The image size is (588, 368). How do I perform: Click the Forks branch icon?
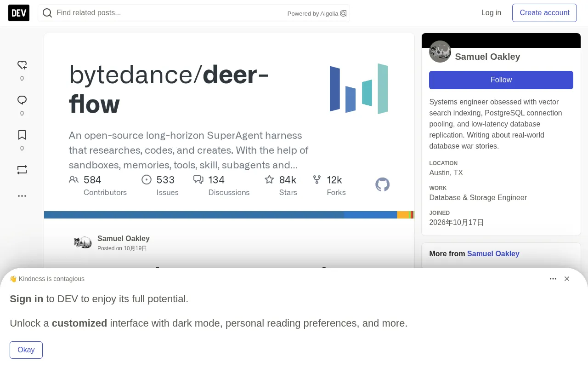pyautogui.click(x=317, y=179)
